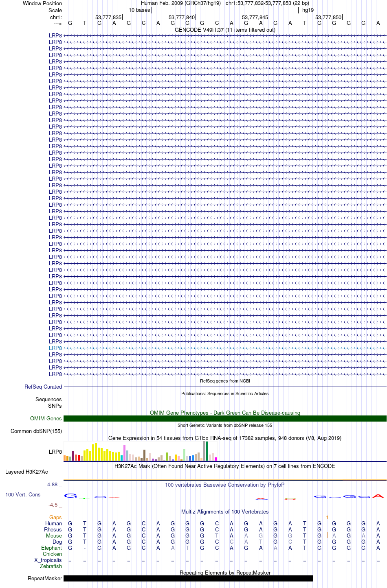The height and width of the screenshot is (588, 387).
Task: Click the chr1:53,777,832-53,777,853 window position text
Action: 258,3
